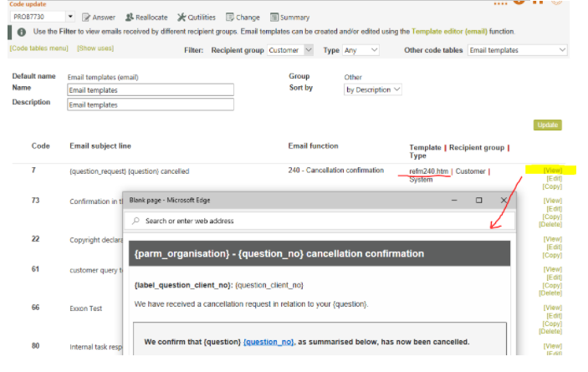This screenshot has height=372, width=588.
Task: Click Copy link for code 7
Action: pyautogui.click(x=552, y=186)
